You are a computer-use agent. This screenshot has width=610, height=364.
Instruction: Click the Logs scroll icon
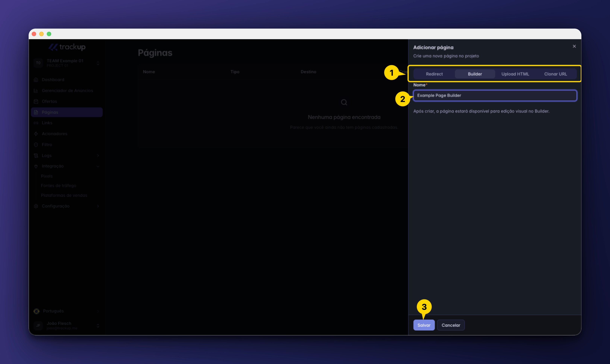pos(36,155)
